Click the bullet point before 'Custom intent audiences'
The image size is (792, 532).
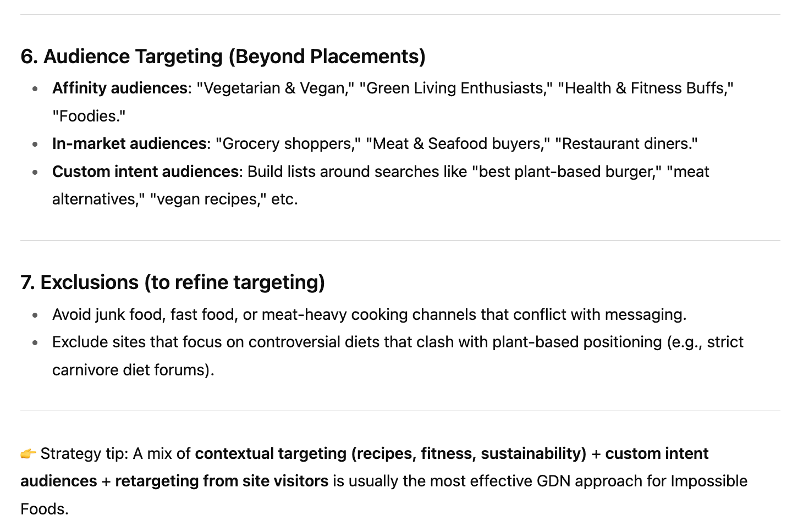pos(35,172)
